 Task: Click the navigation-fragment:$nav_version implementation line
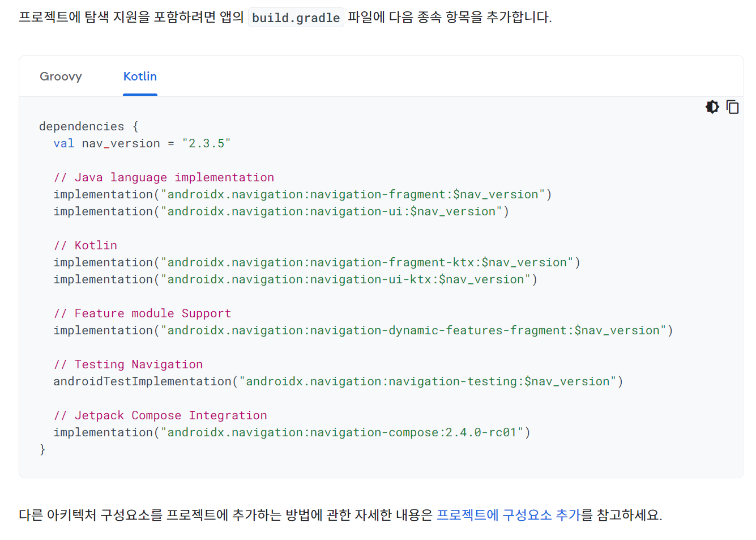302,194
